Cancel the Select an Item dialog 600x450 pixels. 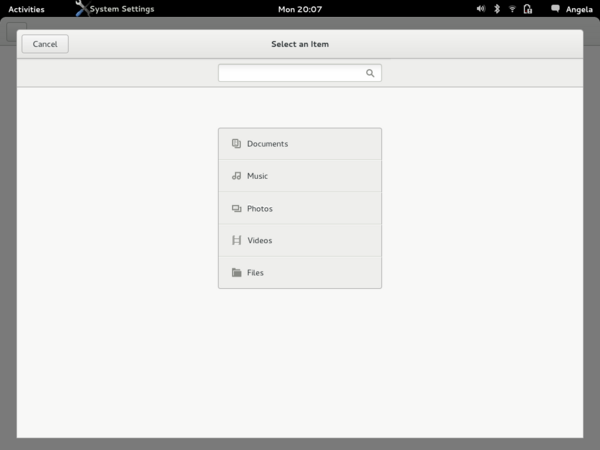[45, 44]
